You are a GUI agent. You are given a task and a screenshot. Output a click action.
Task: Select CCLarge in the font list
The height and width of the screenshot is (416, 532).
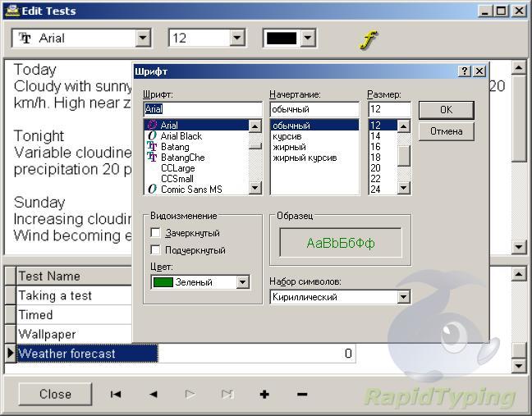click(x=197, y=168)
